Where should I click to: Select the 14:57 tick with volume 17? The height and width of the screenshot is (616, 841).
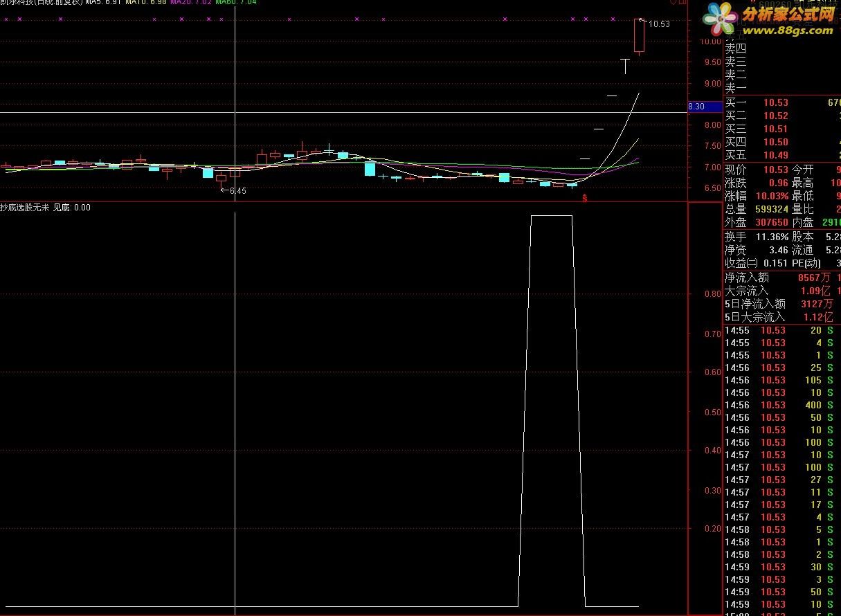pos(782,505)
